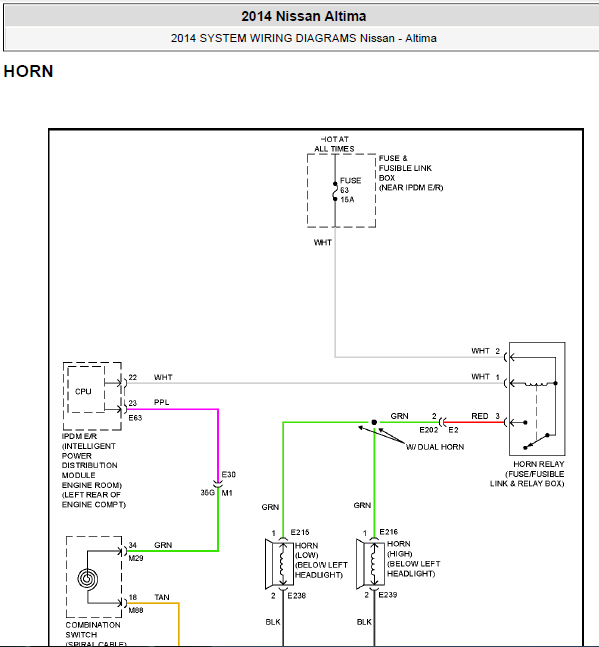Click the "WHT" label beside pin 22
This screenshot has width=599, height=647.
[163, 377]
